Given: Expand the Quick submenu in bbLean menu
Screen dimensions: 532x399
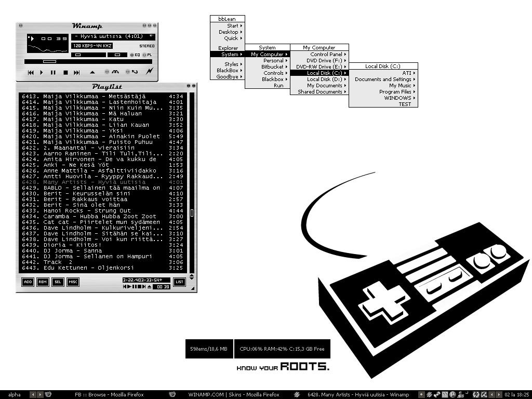Looking at the screenshot, I should [x=228, y=38].
